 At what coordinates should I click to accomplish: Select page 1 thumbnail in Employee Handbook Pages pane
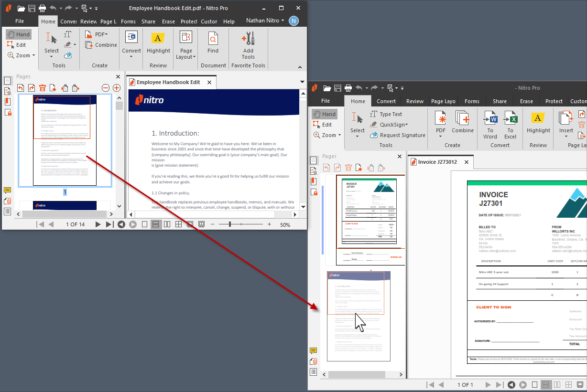click(x=65, y=140)
